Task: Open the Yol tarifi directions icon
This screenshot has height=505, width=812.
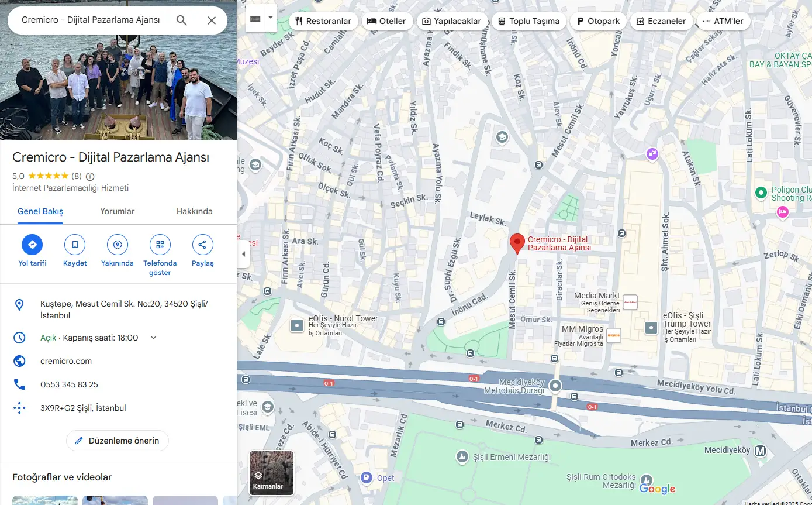Action: click(x=32, y=245)
